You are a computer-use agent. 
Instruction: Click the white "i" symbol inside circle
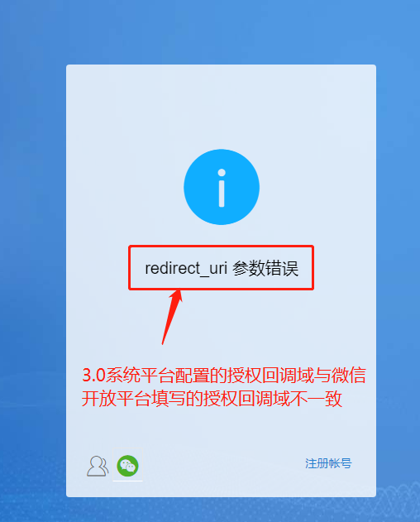click(222, 188)
